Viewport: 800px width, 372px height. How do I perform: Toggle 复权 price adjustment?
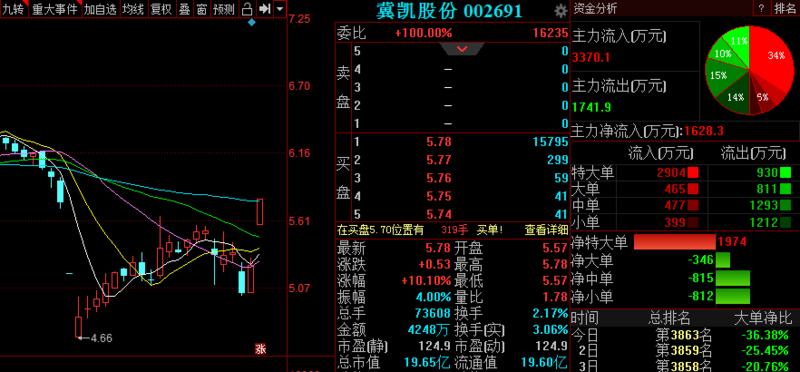point(161,9)
